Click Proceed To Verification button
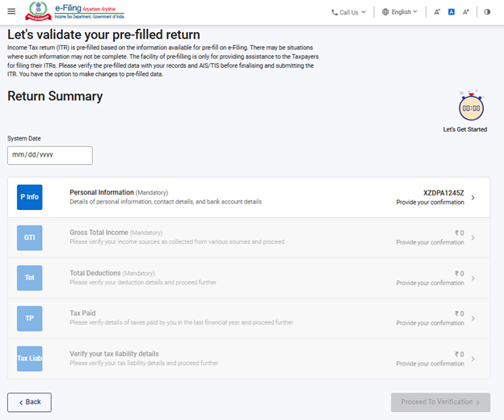This screenshot has height=420, width=504. pyautogui.click(x=440, y=402)
